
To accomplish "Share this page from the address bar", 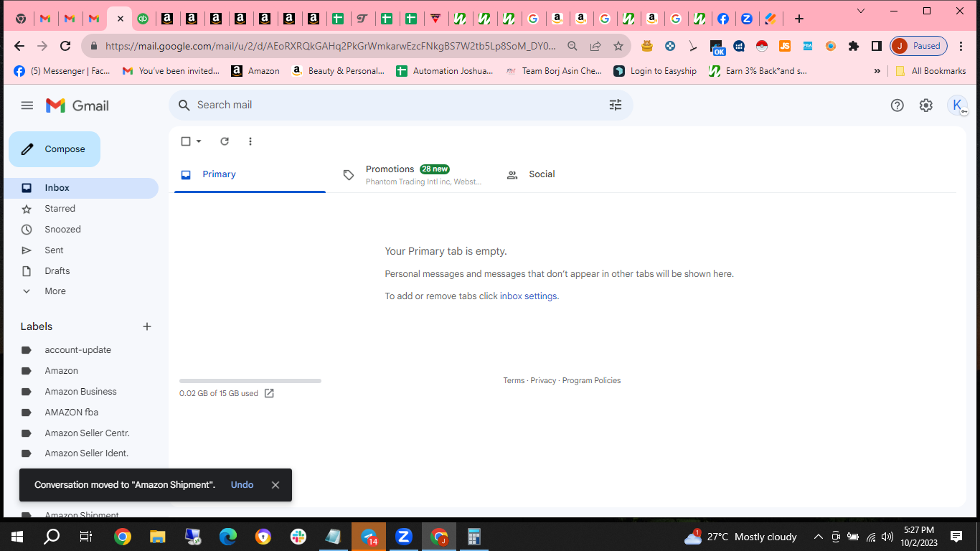I will pos(595,46).
